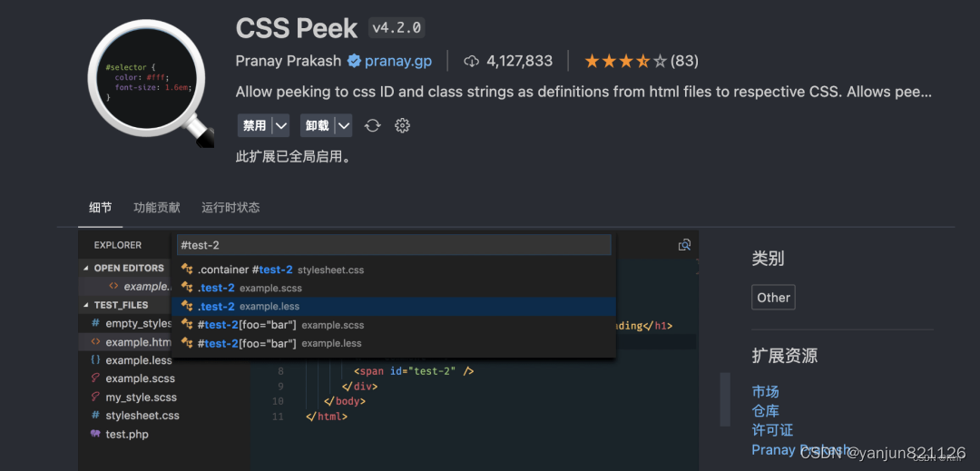Switch to the 细节 tab
The width and height of the screenshot is (980, 471).
click(100, 208)
